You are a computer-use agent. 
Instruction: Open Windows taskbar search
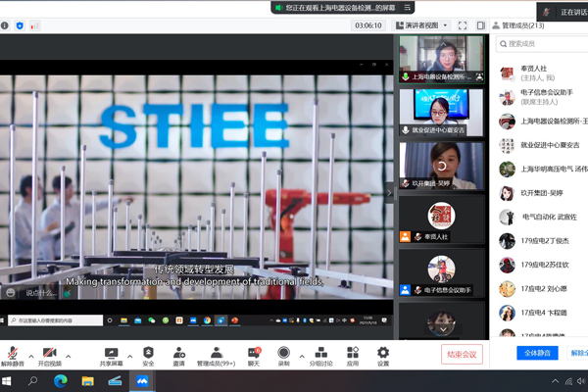[33, 381]
